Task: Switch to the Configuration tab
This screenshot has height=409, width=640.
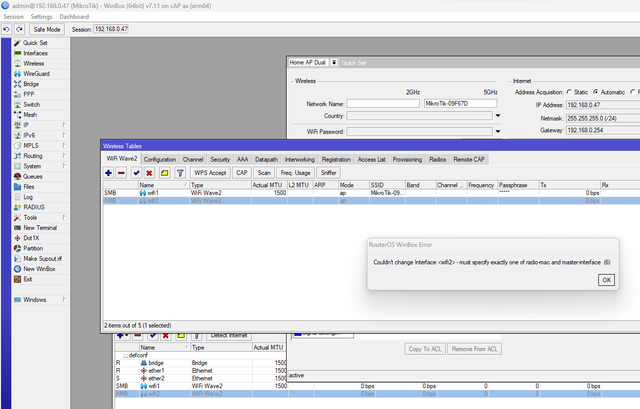Action: pyautogui.click(x=160, y=159)
